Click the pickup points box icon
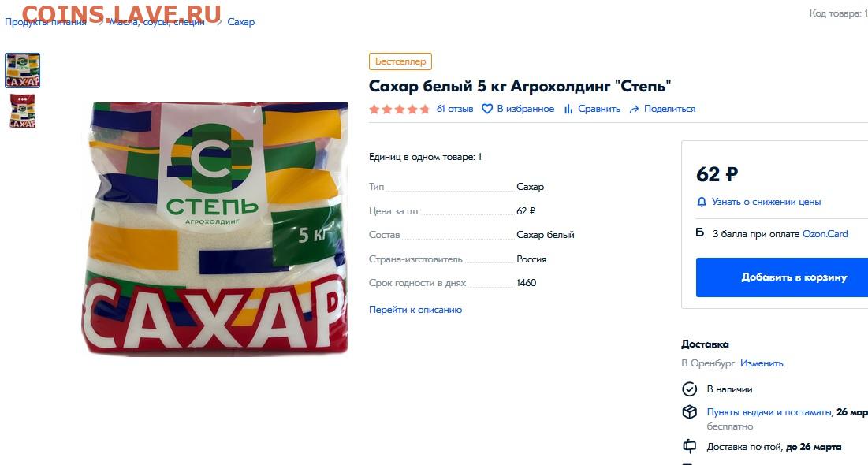The height and width of the screenshot is (465, 868). tap(689, 412)
